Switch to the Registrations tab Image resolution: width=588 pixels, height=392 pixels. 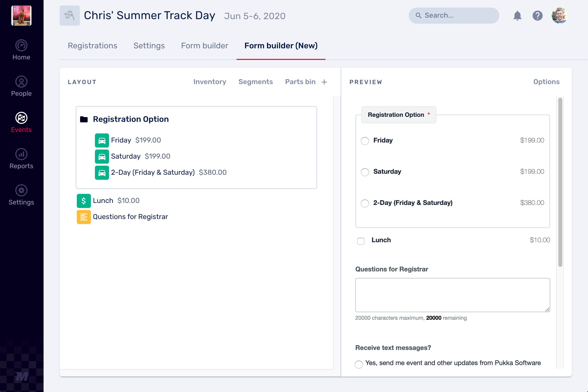(x=92, y=46)
